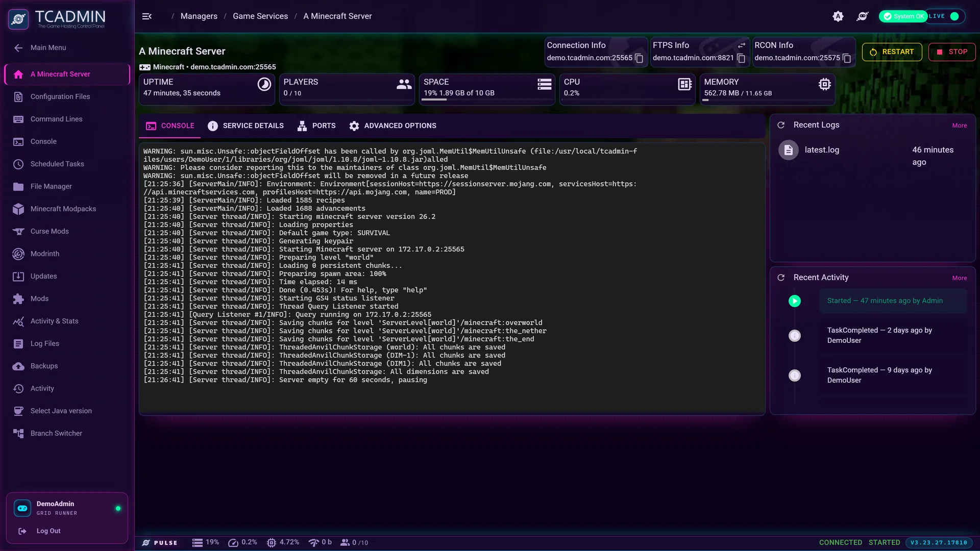This screenshot has width=980, height=551.
Task: Open the PORTS tab
Action: click(x=316, y=126)
